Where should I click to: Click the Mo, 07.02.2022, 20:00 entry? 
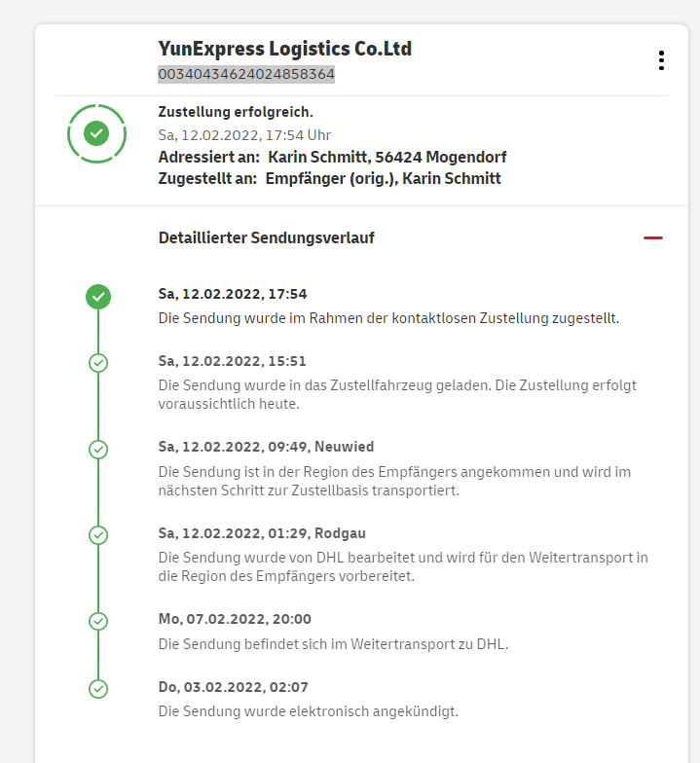tap(235, 619)
